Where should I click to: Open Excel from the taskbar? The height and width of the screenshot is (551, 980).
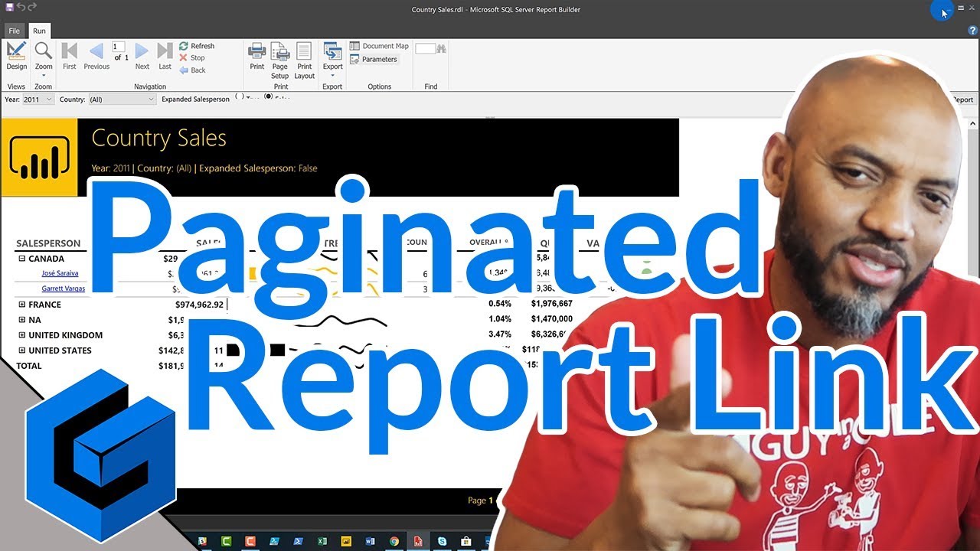[322, 542]
